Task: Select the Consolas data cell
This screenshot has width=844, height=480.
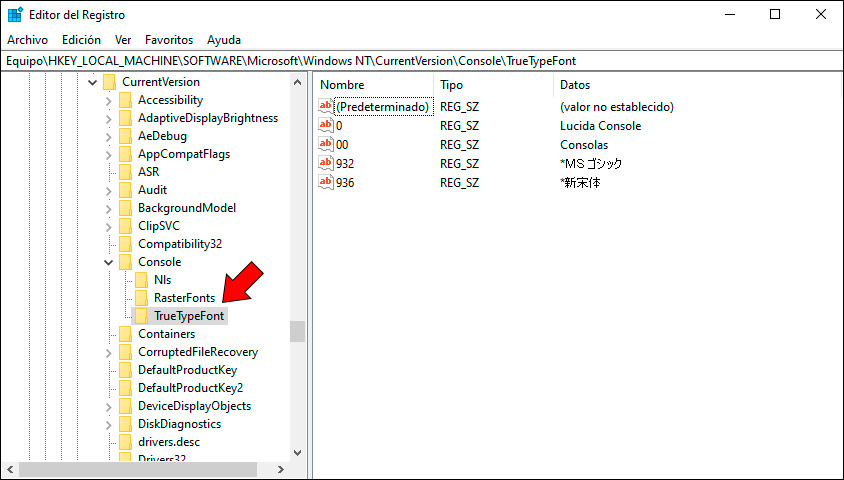Action: [x=584, y=145]
